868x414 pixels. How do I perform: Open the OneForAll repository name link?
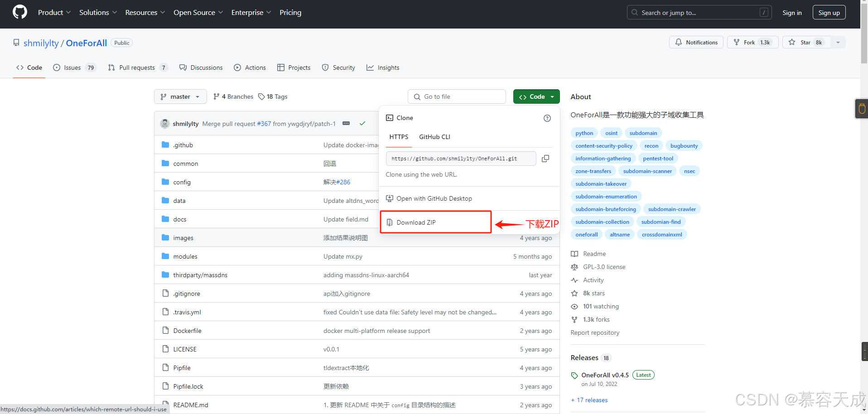pos(87,43)
